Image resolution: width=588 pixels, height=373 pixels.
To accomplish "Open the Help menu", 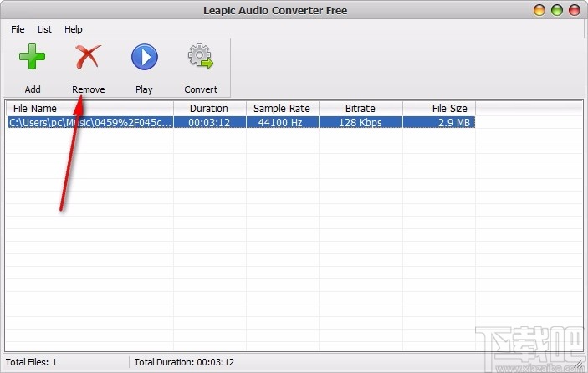I will coord(73,29).
